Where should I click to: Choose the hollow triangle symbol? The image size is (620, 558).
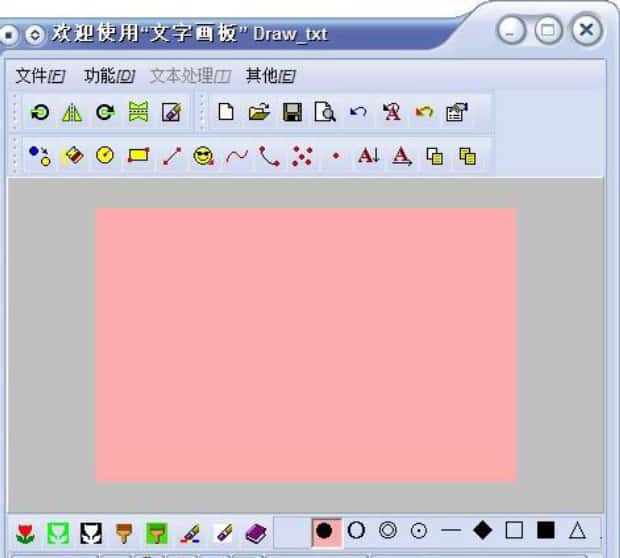click(x=577, y=531)
